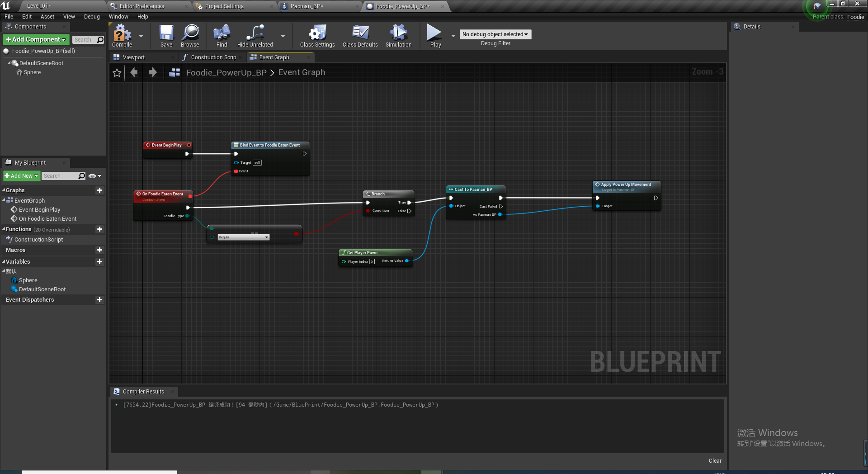Browse to this asset in Content Browser

[190, 36]
